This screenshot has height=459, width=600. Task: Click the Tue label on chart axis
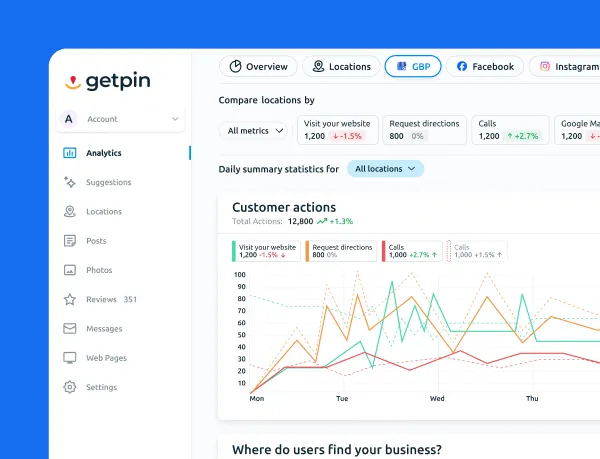point(342,399)
